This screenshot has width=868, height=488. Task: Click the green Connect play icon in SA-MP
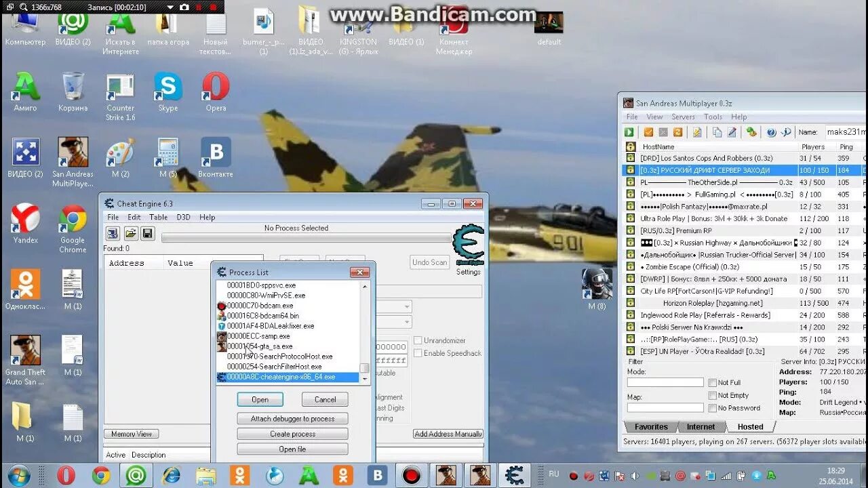[629, 132]
